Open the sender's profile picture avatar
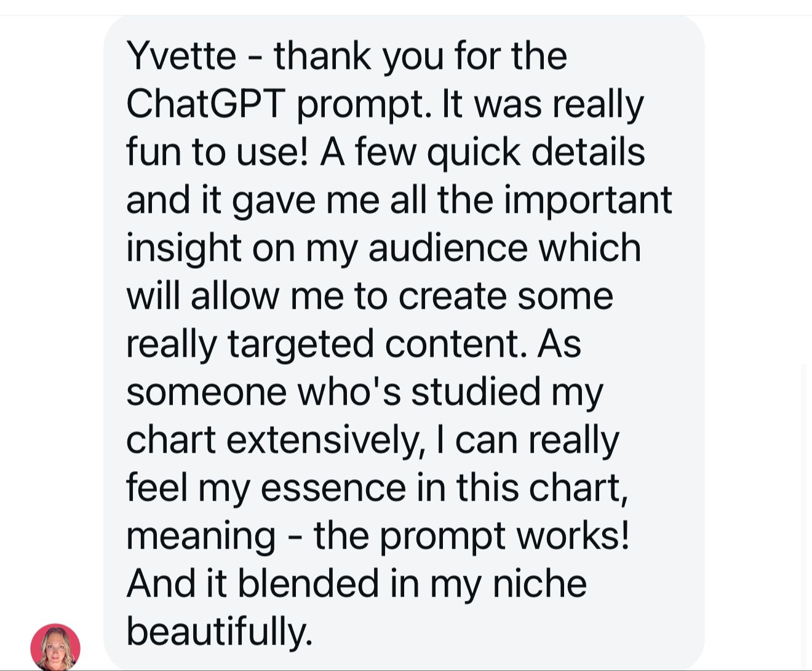Viewport: 812px width, 671px height. 55,647
